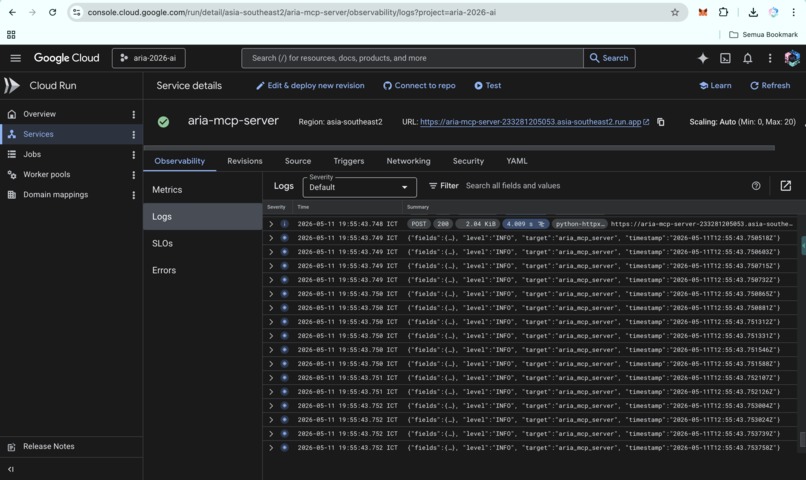Screen dimensions: 806x480
Task: Click the Test button
Action: click(x=487, y=85)
